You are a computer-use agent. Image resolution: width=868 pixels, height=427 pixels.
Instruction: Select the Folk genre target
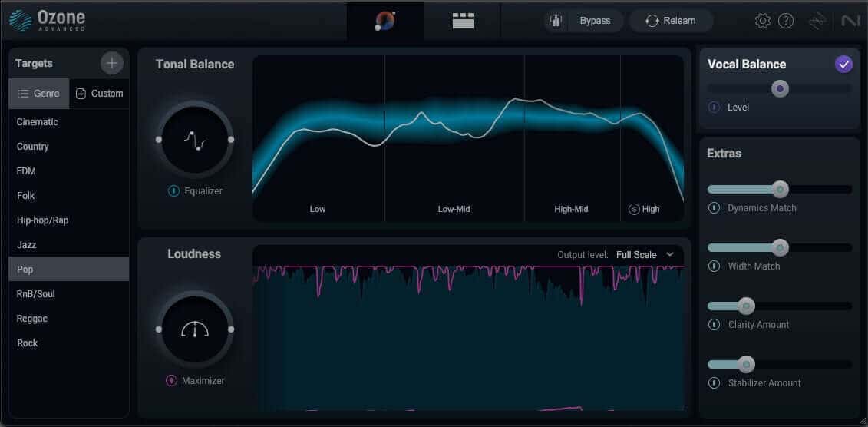tap(68, 196)
